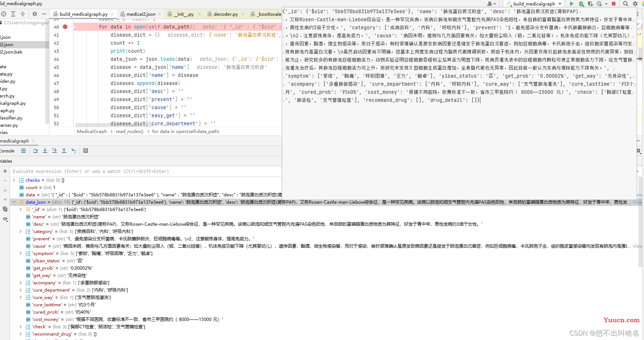Expand the 'symptom' list node
Image resolution: width=644 pixels, height=340 pixels.
point(20,254)
